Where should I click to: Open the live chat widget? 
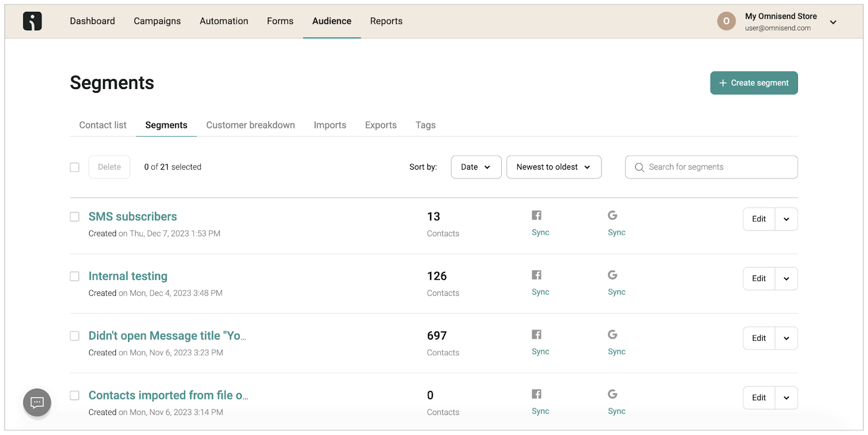37,402
